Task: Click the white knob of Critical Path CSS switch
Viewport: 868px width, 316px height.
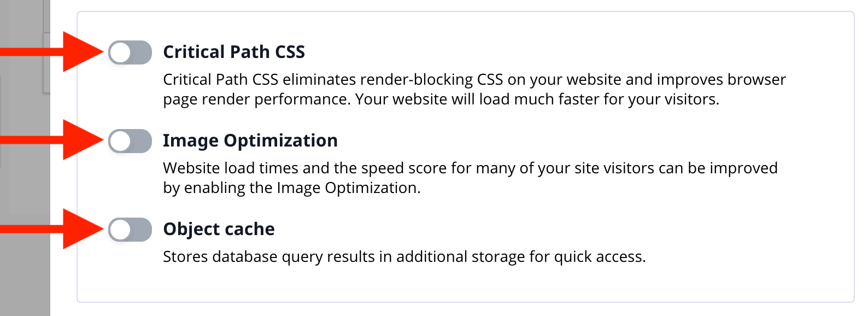Action: click(x=120, y=52)
